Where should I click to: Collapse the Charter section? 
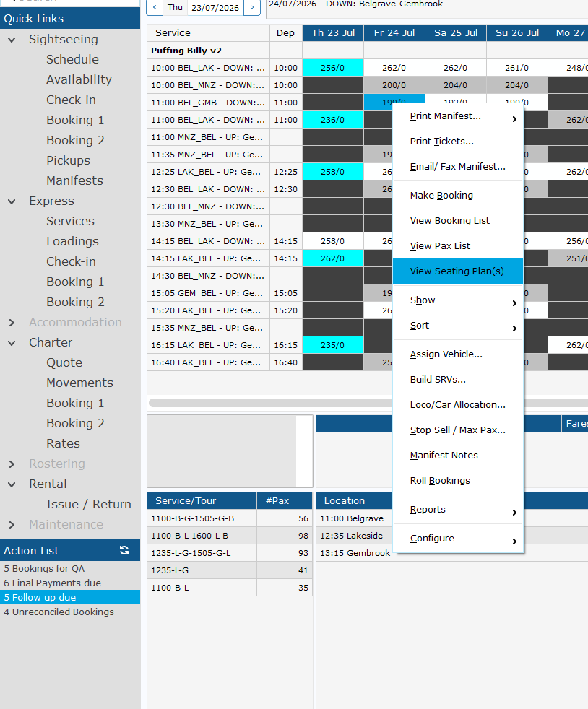coord(12,343)
